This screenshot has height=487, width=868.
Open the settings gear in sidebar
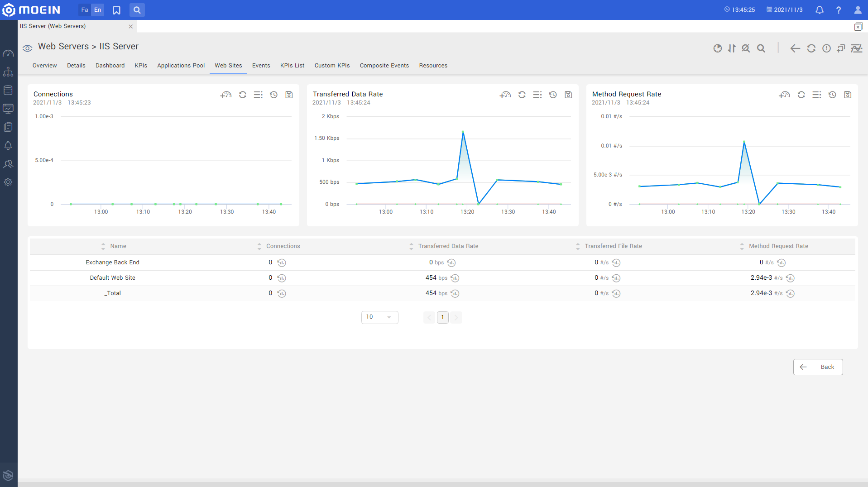8,182
